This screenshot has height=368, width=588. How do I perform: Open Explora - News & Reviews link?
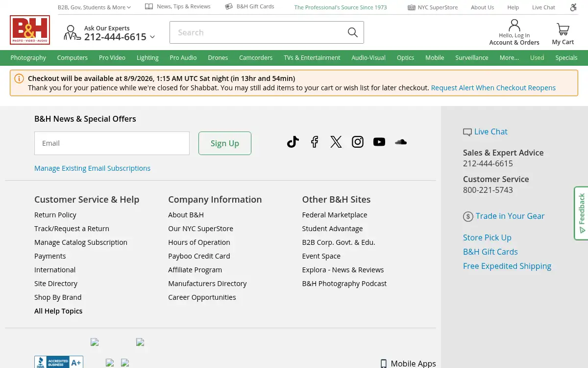point(343,270)
